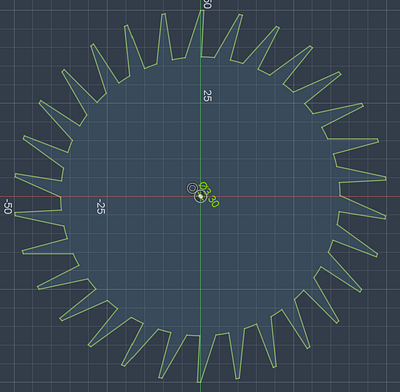Click the white sketch origin point
This screenshot has height=392, width=400.
pyautogui.click(x=200, y=197)
